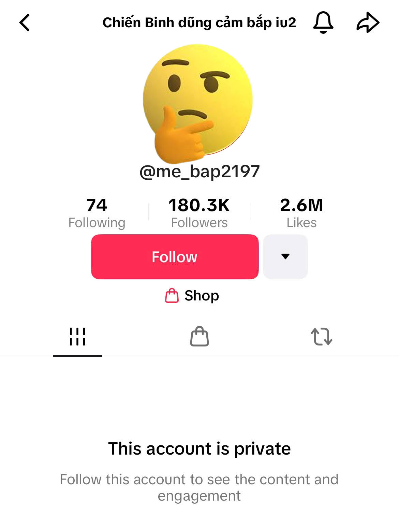Open the Shop text link

coord(202,295)
